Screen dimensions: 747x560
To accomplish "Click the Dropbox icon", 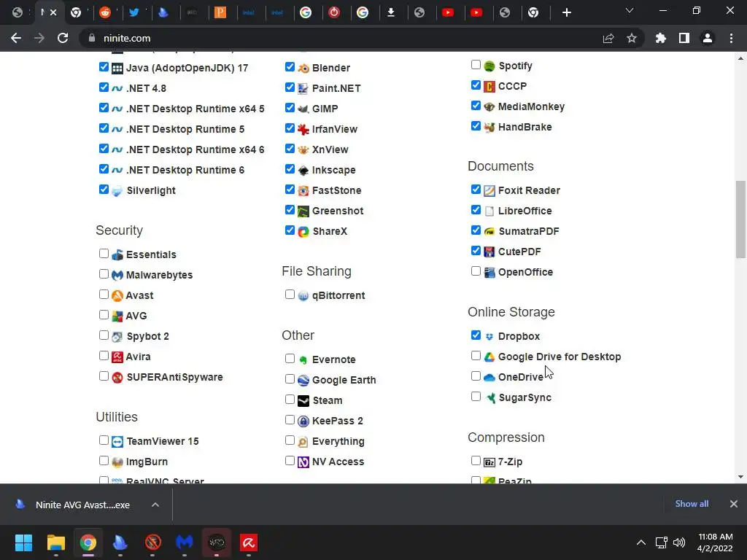I will pos(489,337).
